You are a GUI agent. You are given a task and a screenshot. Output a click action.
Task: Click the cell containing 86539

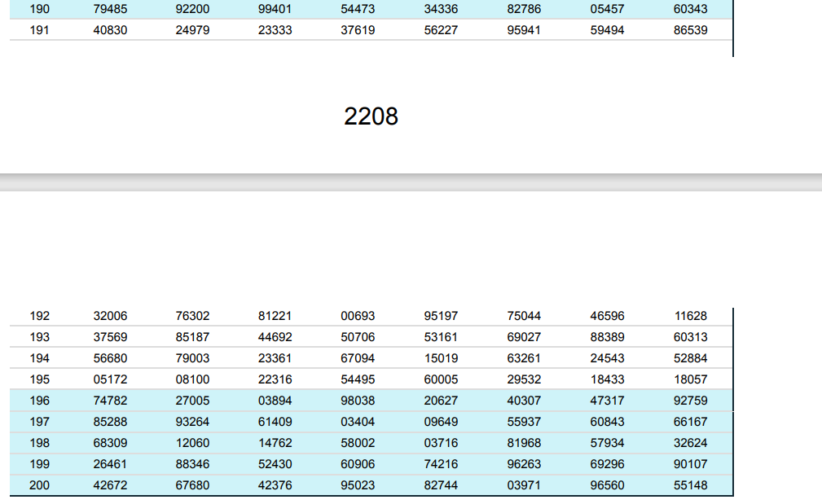tap(688, 29)
